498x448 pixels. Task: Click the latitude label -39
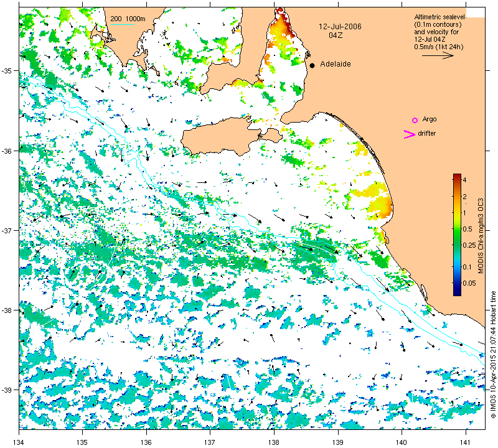tap(6, 390)
